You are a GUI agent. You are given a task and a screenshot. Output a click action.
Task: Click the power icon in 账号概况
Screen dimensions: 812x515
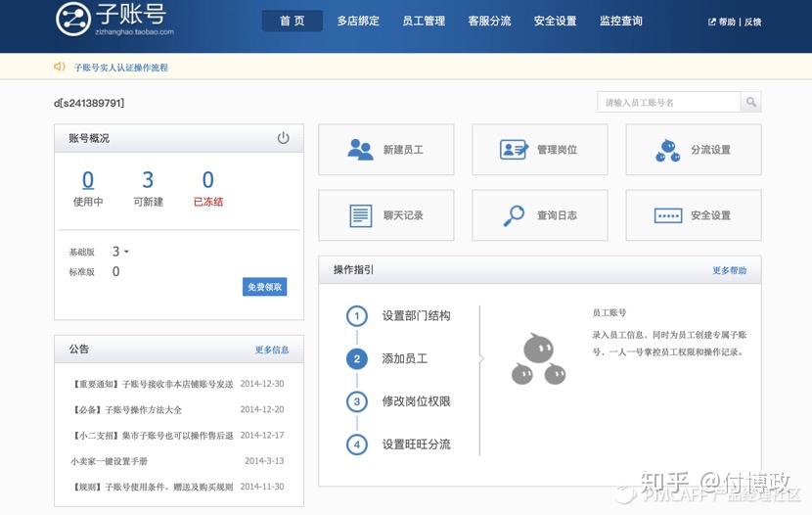click(284, 138)
